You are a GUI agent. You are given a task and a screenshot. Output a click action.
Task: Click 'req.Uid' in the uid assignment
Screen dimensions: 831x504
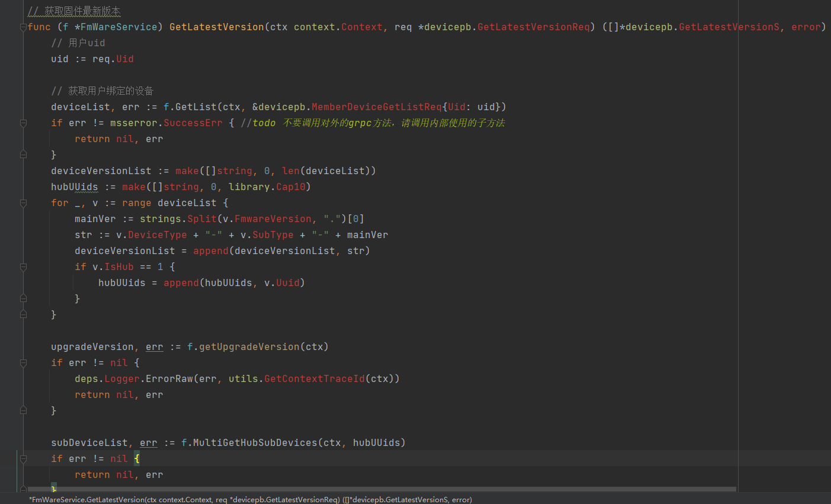[113, 59]
